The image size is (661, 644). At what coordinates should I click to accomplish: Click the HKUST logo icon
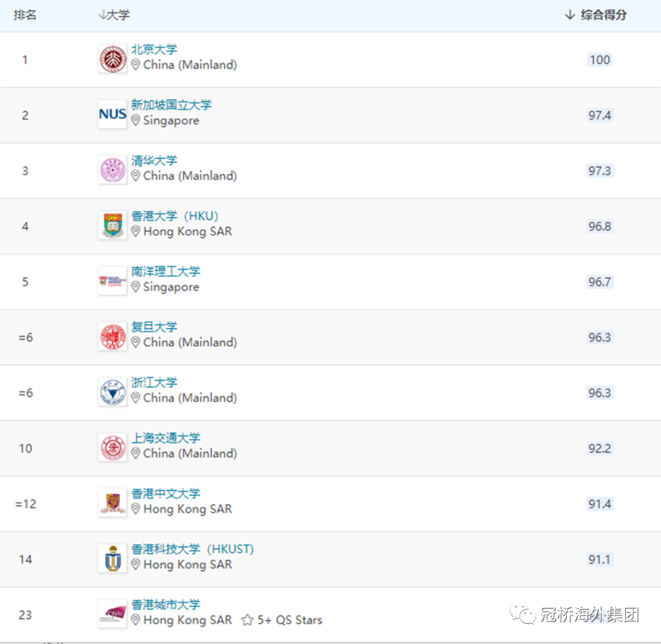tap(113, 558)
